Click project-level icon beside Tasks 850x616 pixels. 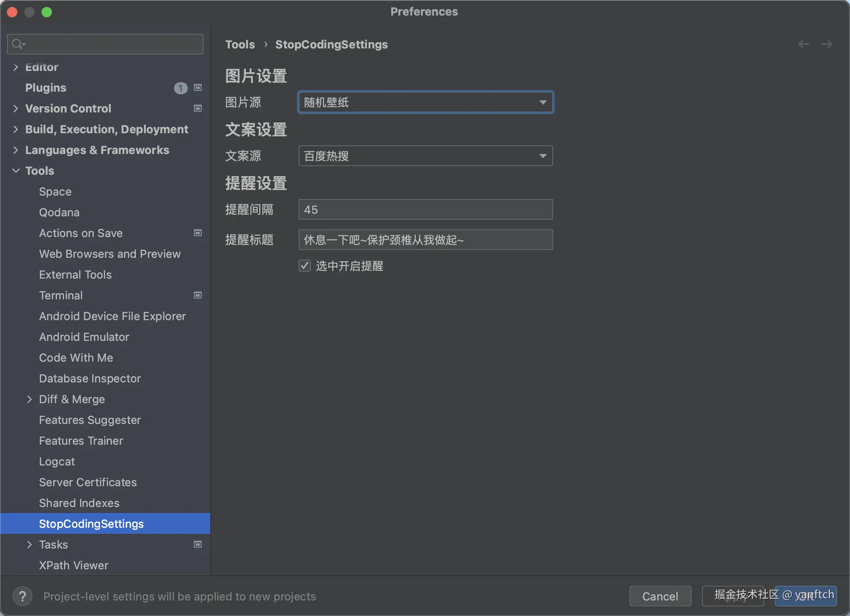point(198,545)
